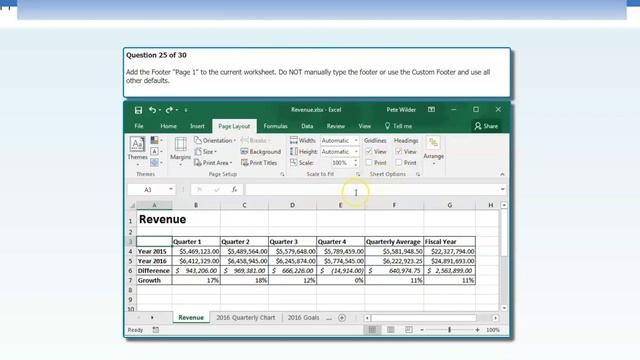Switch to the View tab
Image resolution: width=640 pixels, height=360 pixels.
[x=364, y=126]
